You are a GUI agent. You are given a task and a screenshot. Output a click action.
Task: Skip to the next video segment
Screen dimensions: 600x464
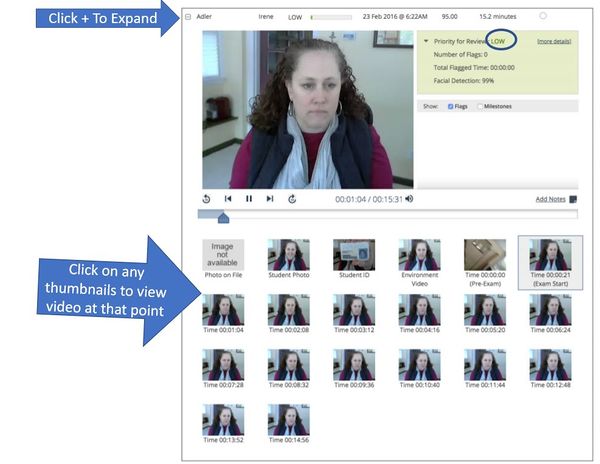tap(270, 199)
